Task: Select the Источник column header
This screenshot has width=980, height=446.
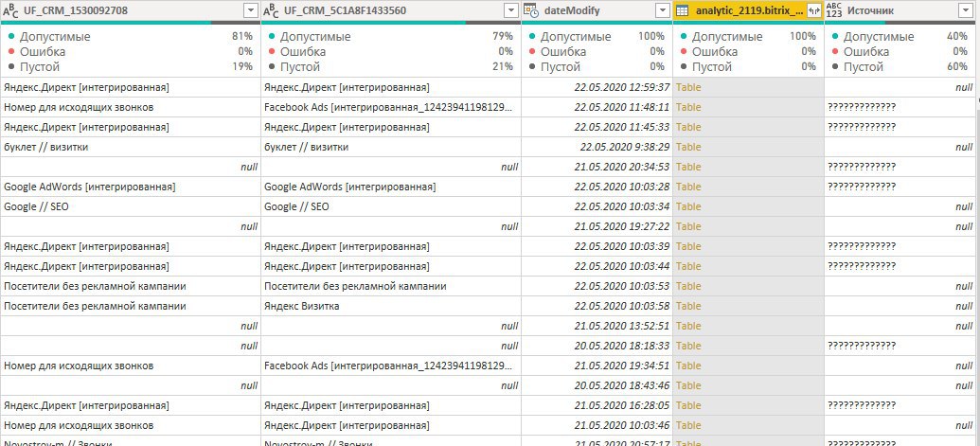Action: tap(870, 10)
